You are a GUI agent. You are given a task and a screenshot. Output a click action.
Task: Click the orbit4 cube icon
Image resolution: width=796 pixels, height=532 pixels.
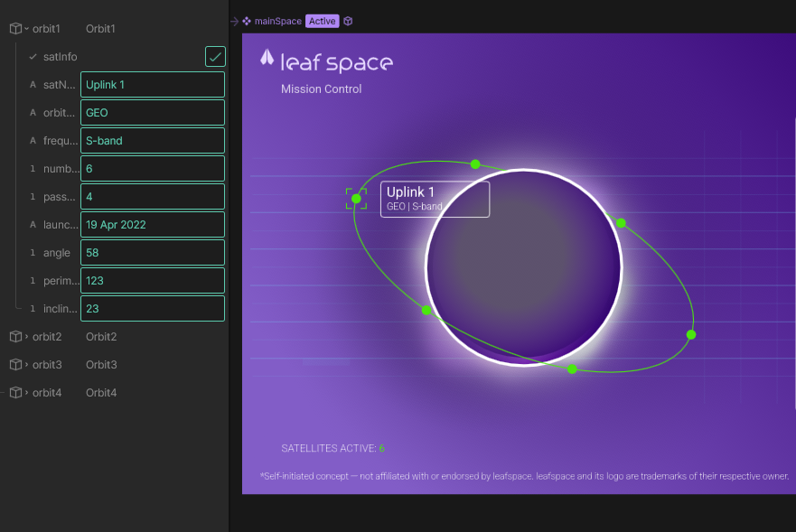tap(15, 392)
